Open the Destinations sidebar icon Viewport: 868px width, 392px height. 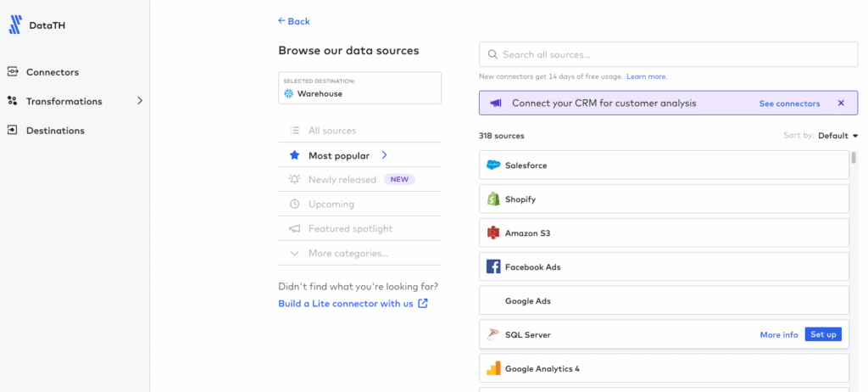(x=12, y=131)
